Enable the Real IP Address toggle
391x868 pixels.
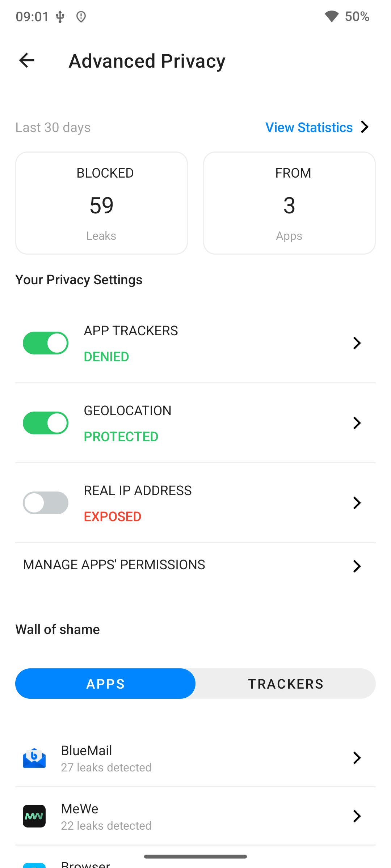[x=46, y=503]
